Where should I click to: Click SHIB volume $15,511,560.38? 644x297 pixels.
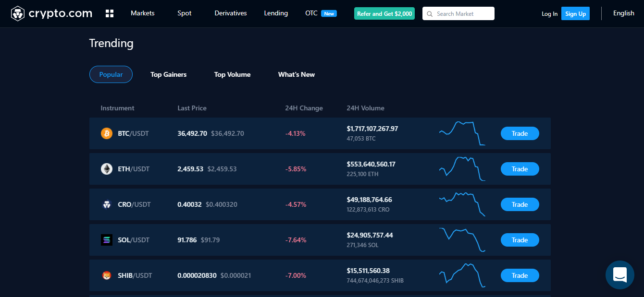click(368, 271)
